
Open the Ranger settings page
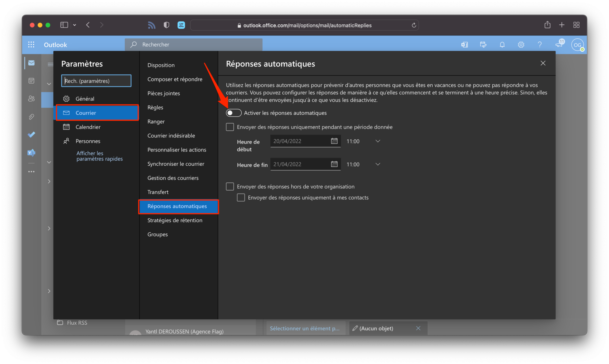(179, 122)
